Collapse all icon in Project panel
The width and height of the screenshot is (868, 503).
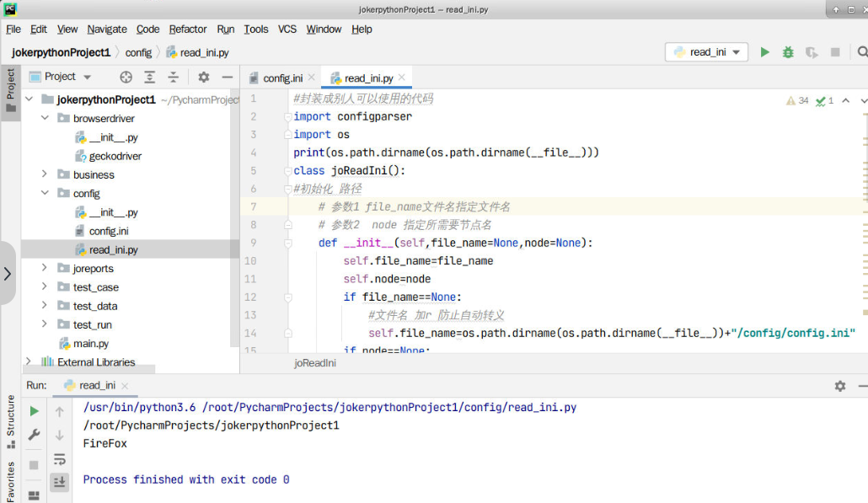click(174, 77)
